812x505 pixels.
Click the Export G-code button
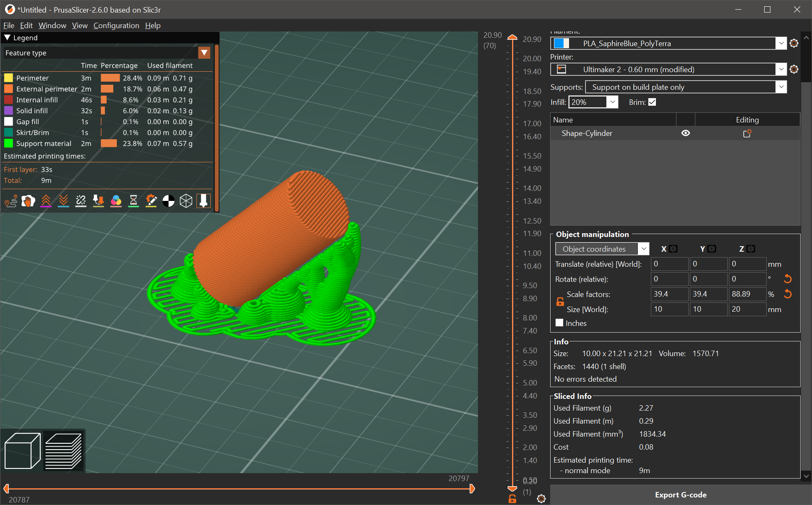[681, 495]
